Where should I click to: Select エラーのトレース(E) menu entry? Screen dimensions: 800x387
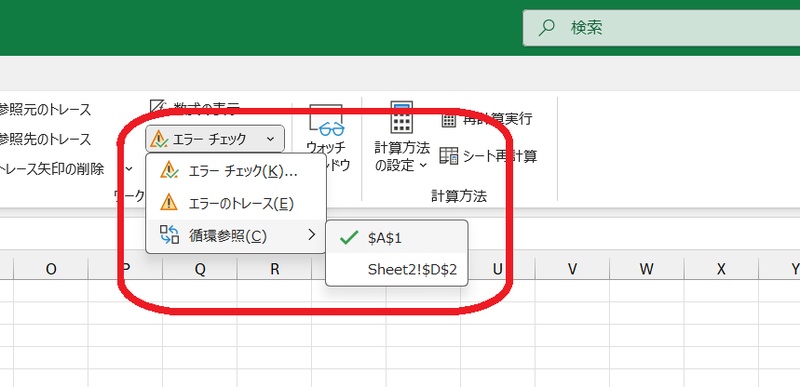click(236, 204)
